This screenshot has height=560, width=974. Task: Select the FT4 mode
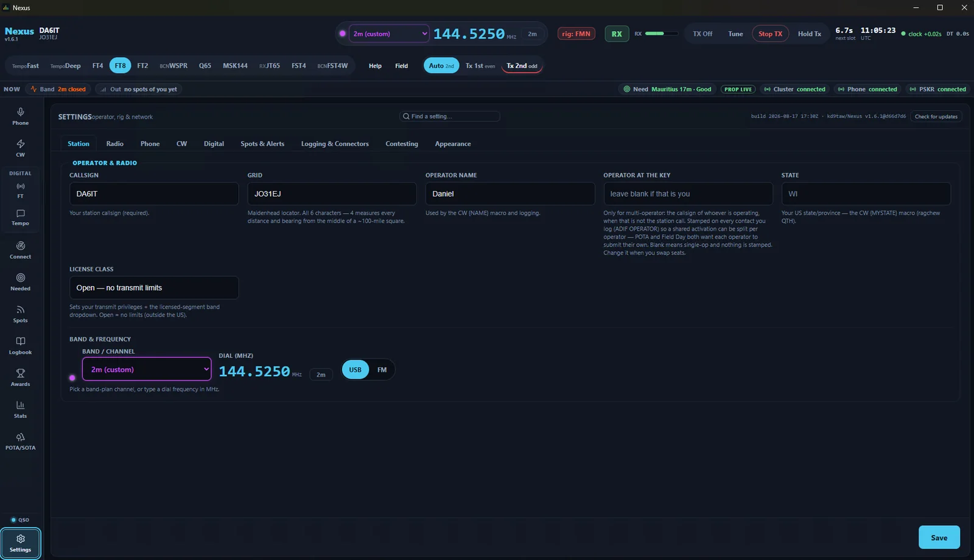tap(97, 66)
